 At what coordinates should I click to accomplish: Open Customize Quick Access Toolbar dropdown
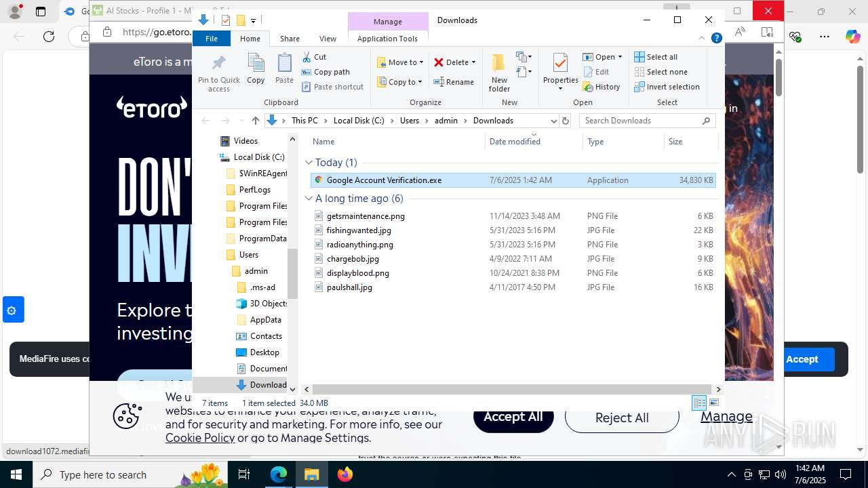[x=253, y=21]
